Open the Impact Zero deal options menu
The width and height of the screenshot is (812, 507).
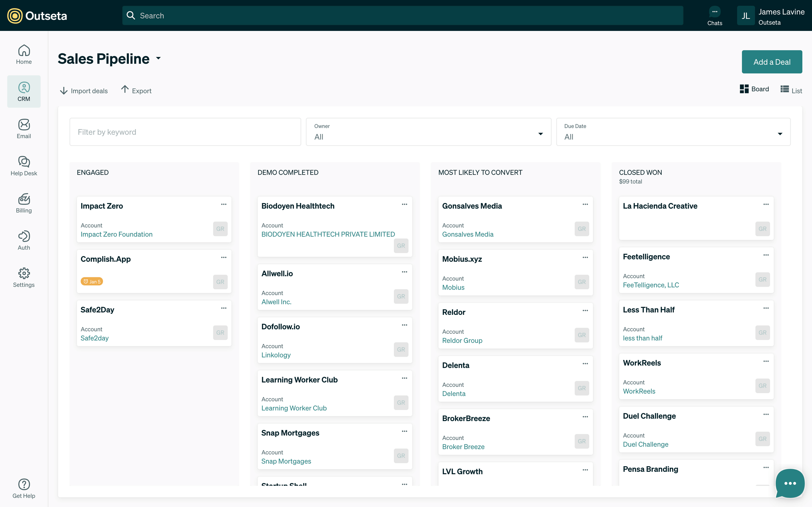tap(224, 205)
